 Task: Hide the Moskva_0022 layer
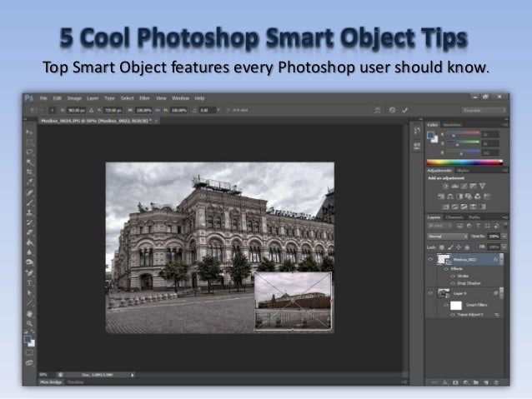(x=430, y=259)
